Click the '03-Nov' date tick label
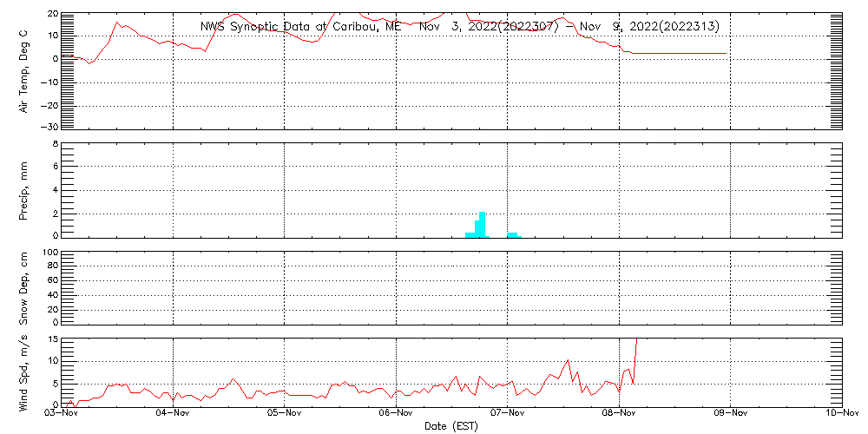The height and width of the screenshot is (434, 868). tap(62, 413)
